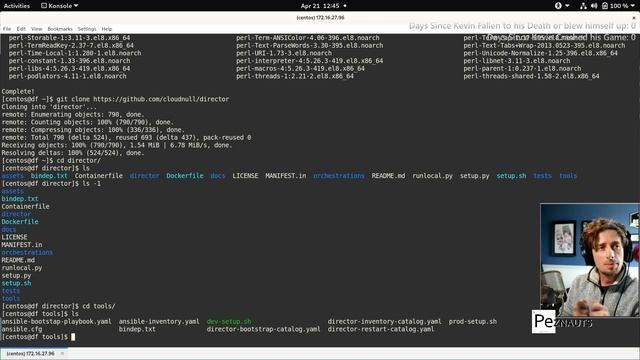
Task: Click the terminal cursor at the prompt
Action: [73, 337]
